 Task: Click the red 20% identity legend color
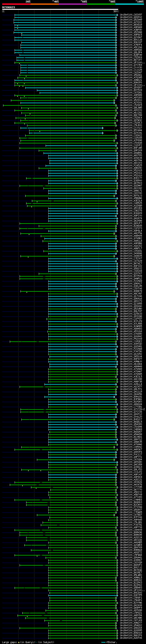point(16,4)
